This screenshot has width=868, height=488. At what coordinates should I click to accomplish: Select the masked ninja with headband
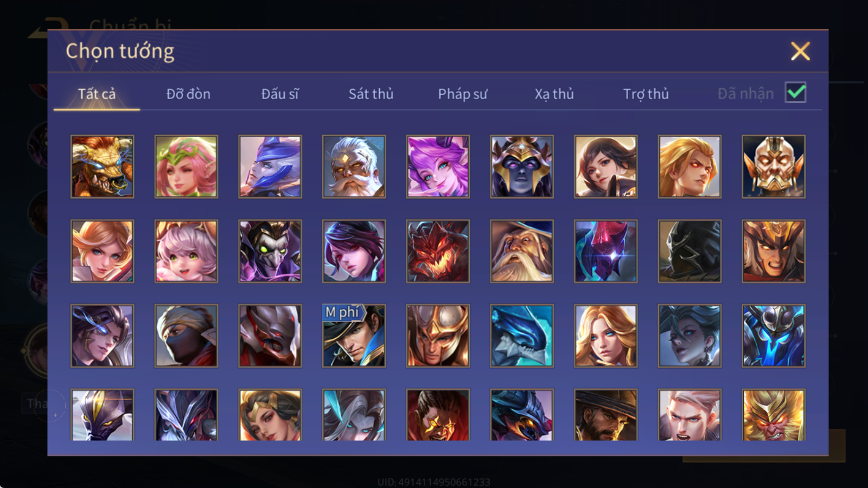[x=186, y=336]
